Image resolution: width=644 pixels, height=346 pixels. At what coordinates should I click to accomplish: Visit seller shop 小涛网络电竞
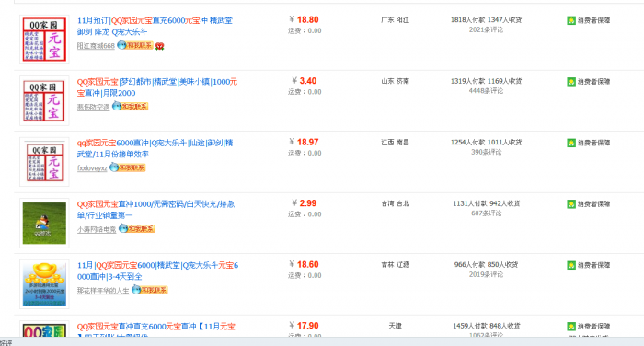[x=97, y=229]
